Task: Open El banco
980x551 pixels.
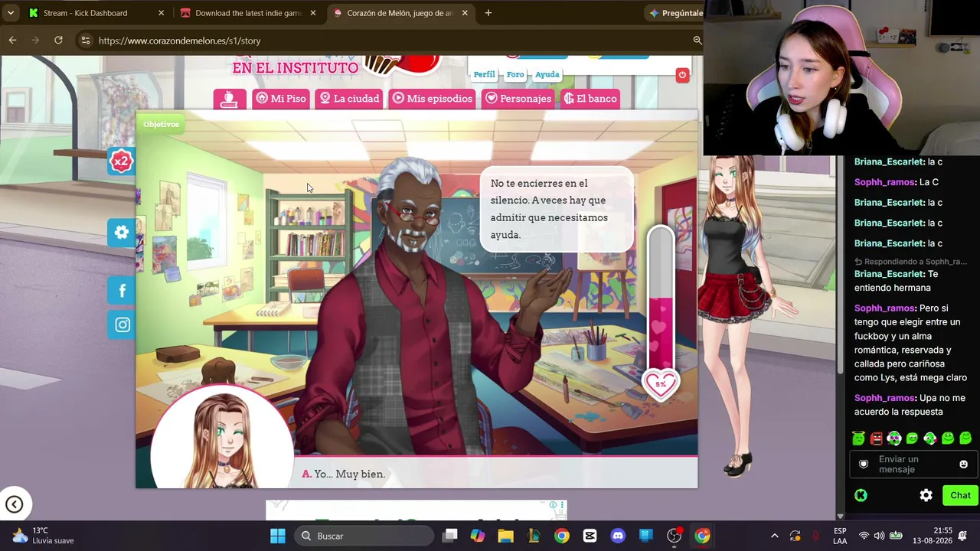Action: pyautogui.click(x=590, y=99)
